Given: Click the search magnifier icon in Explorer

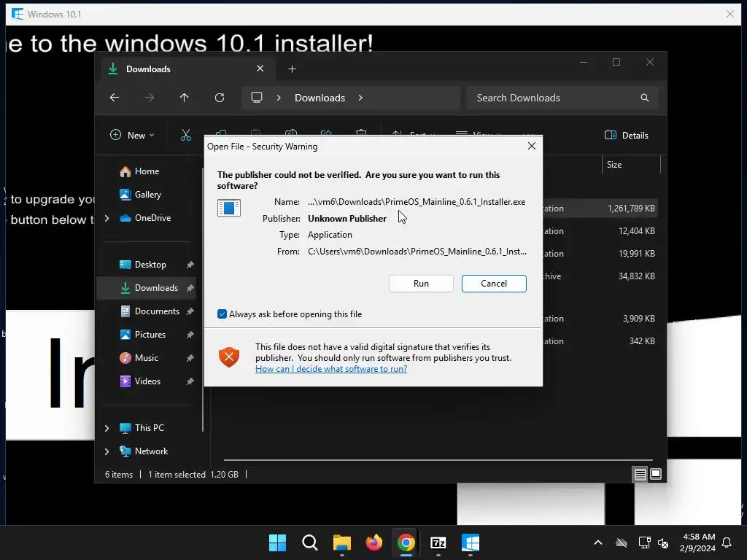Looking at the screenshot, I should pyautogui.click(x=645, y=98).
